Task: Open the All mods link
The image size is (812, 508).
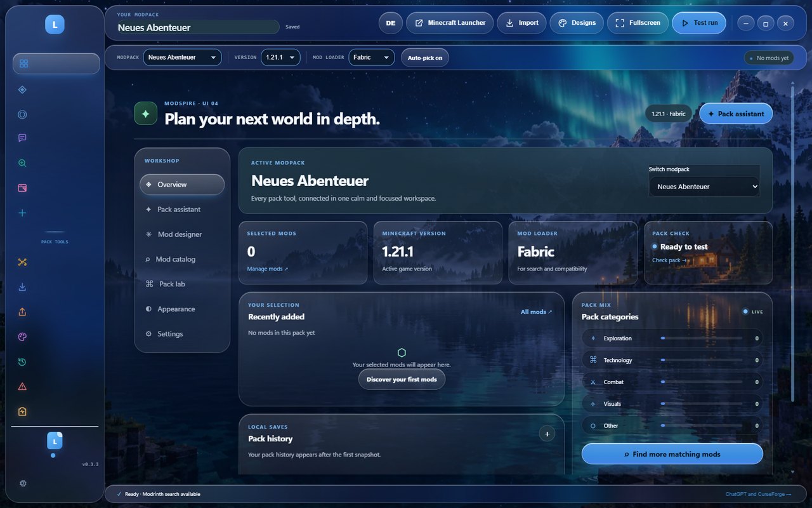Action: [536, 312]
